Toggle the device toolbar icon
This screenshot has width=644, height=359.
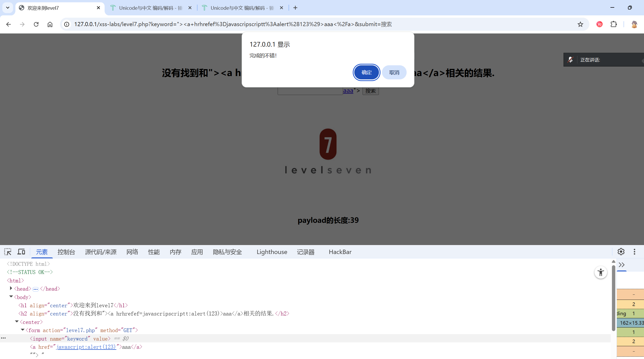click(x=21, y=252)
